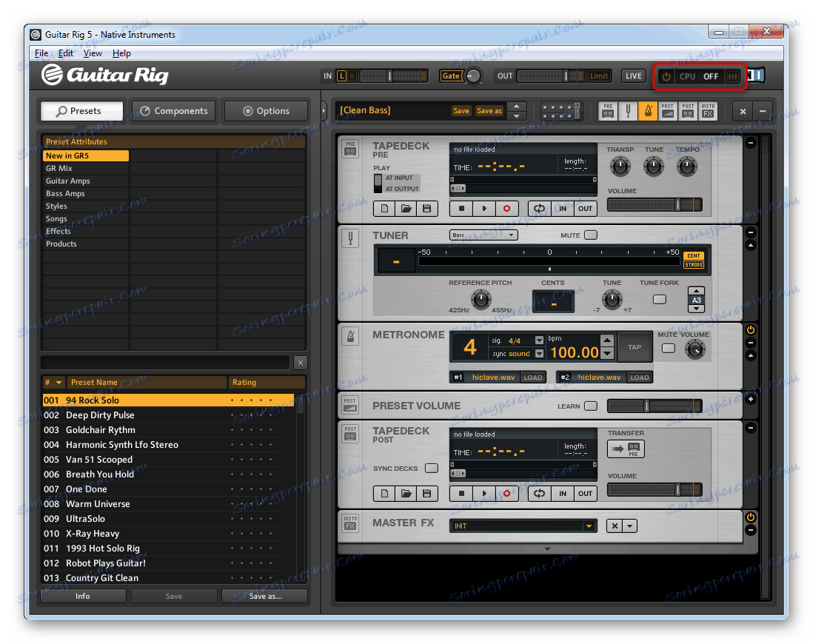The height and width of the screenshot is (644, 813).
Task: Open the Help menu
Action: (x=121, y=53)
